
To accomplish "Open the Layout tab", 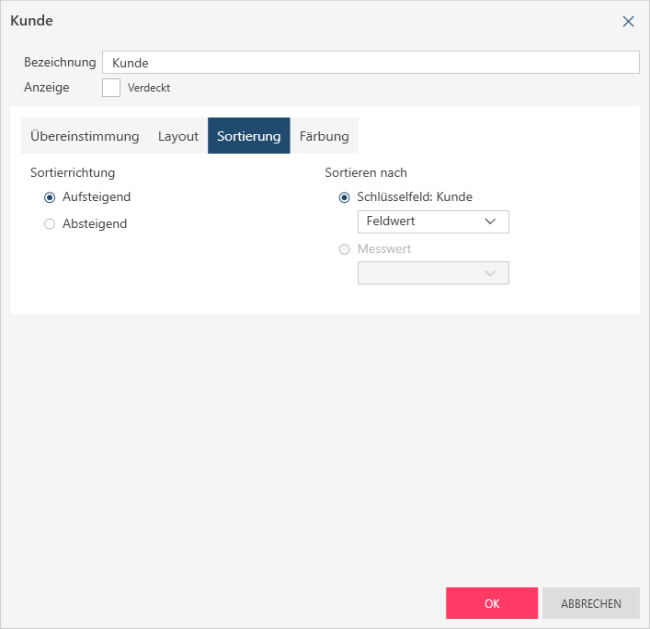I will pos(178,136).
